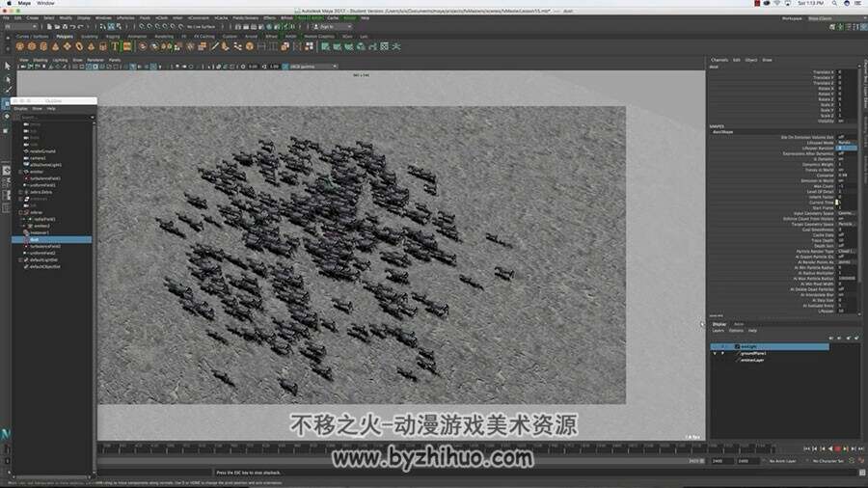Toggle playback P of groundPlane1 layer
The image size is (868, 488).
(722, 353)
